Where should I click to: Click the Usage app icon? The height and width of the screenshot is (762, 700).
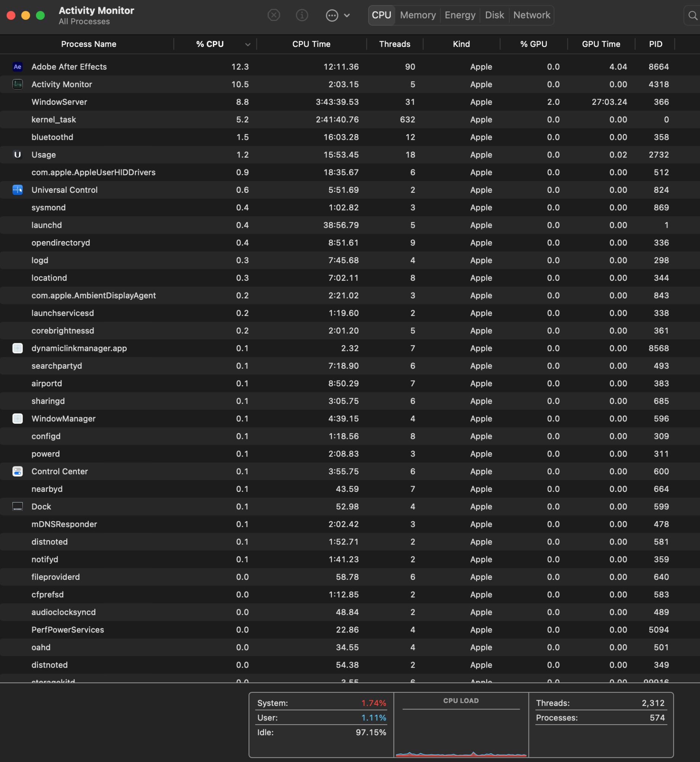[x=18, y=155]
